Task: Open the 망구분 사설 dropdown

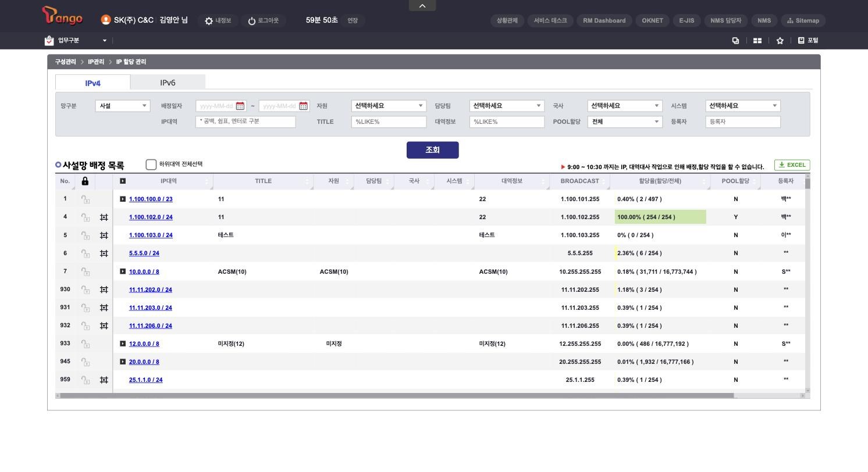Action: 123,106
